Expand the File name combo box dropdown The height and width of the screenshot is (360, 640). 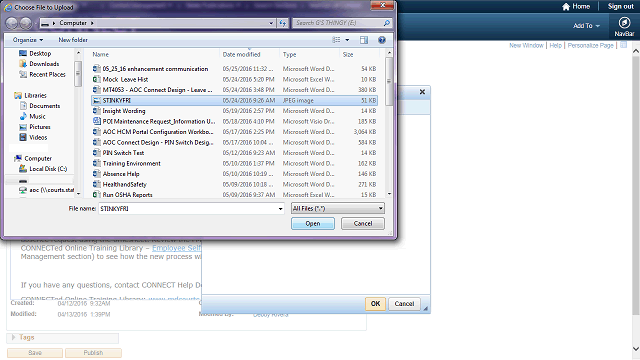click(280, 209)
